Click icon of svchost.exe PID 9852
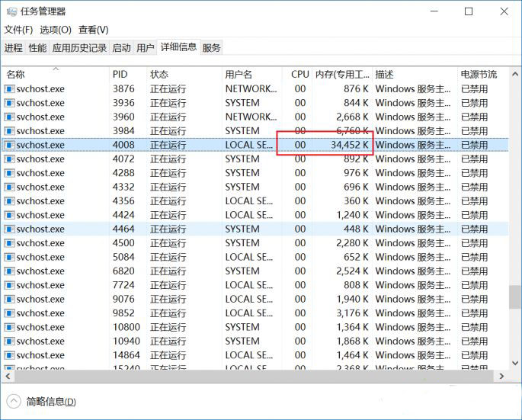522x420 pixels. tap(9, 313)
